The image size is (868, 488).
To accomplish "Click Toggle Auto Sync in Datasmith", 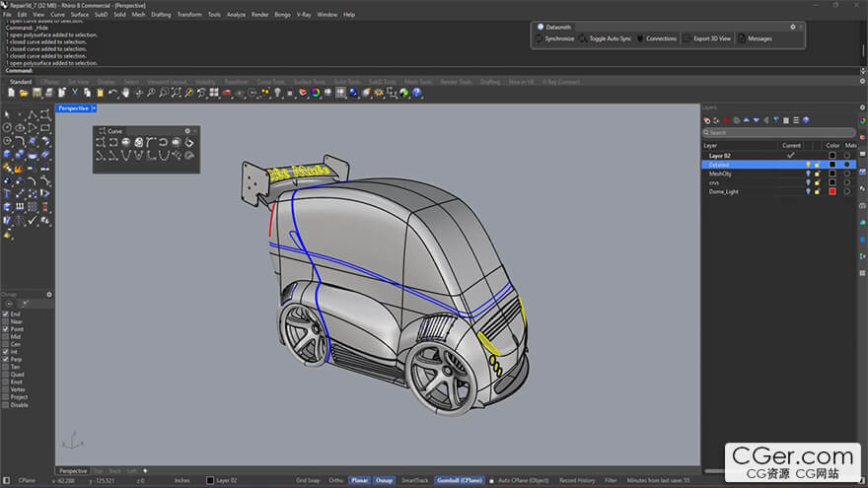I will point(610,38).
